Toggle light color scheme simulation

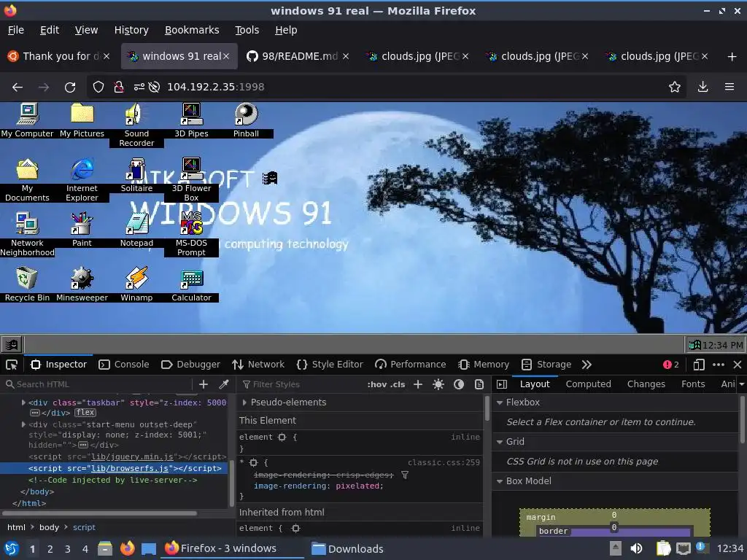point(438,384)
